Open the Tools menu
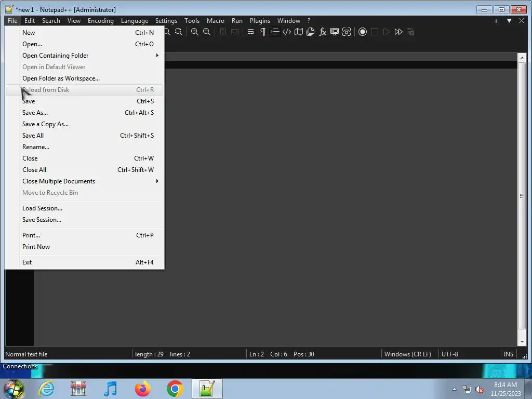 (x=192, y=21)
